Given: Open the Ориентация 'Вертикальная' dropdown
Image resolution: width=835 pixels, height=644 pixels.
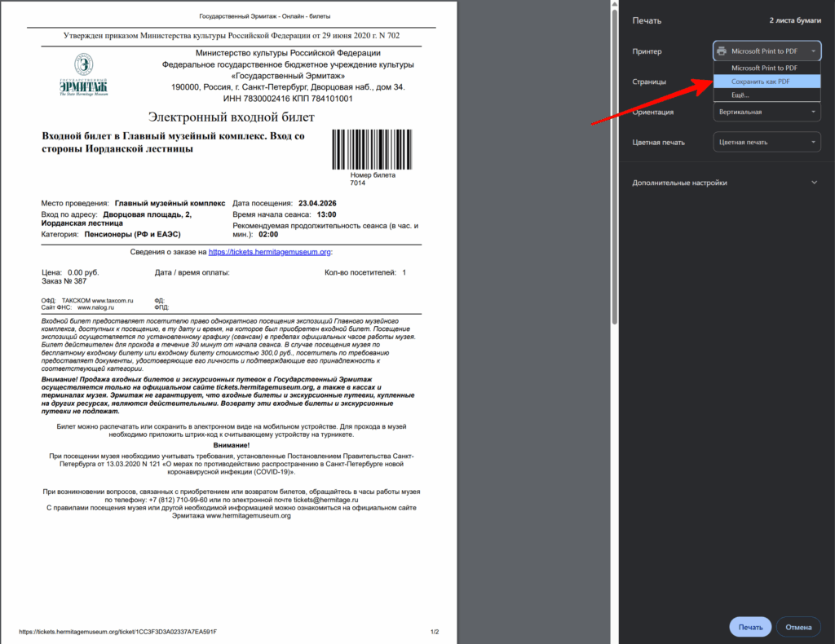Looking at the screenshot, I should tap(767, 112).
